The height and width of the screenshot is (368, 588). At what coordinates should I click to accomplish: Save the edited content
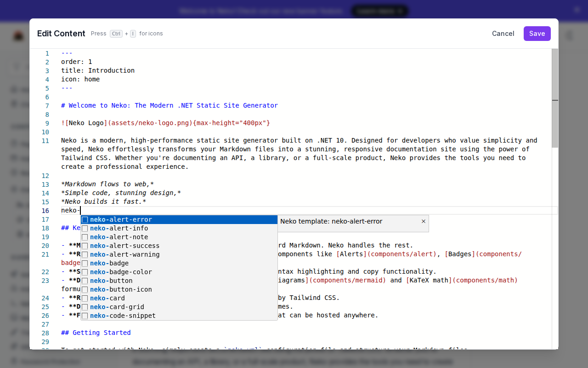click(x=537, y=33)
